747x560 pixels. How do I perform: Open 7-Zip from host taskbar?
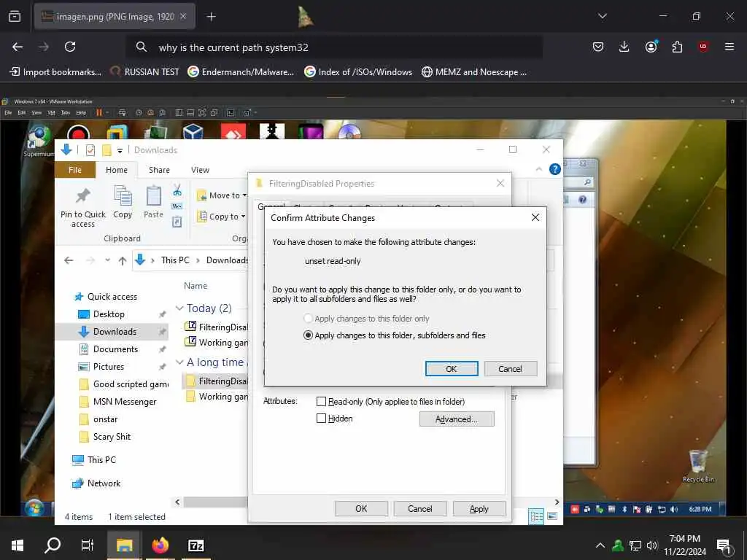pyautogui.click(x=196, y=545)
